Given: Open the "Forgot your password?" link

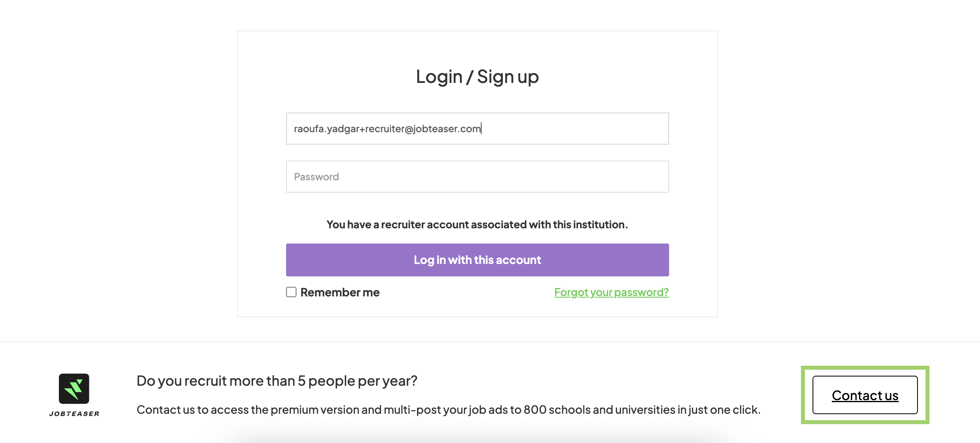Looking at the screenshot, I should click(x=611, y=292).
